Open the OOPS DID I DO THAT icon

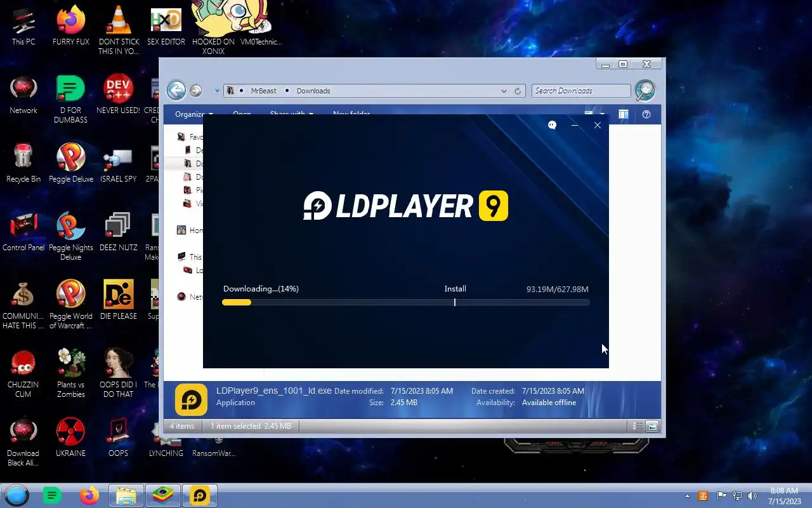[x=119, y=373]
